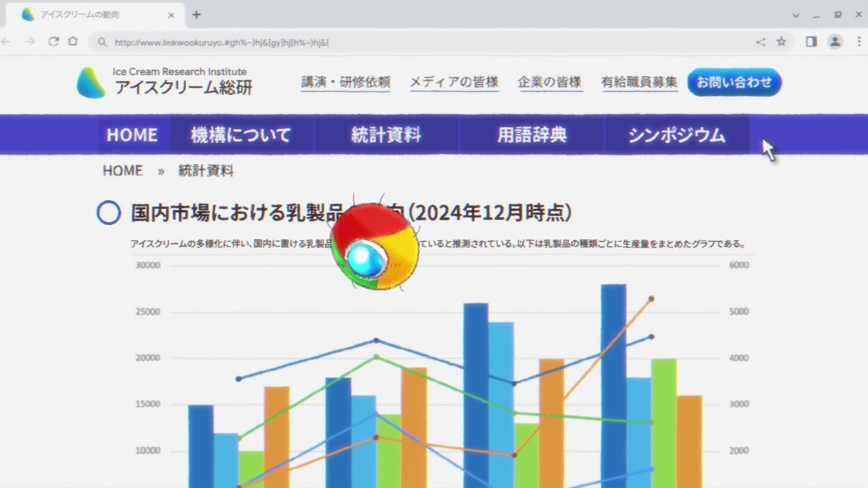This screenshot has height=488, width=868.
Task: Click the 30000 left axis label
Action: coord(148,265)
